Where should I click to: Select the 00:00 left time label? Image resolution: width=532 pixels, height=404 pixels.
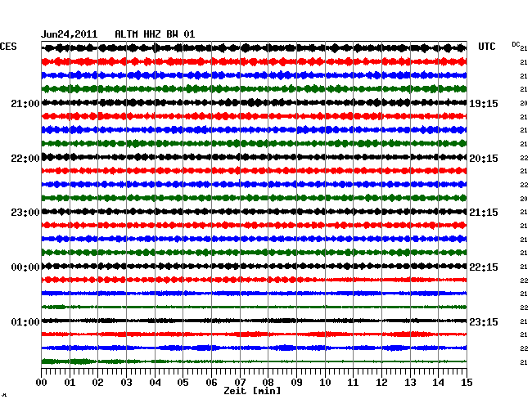(25, 267)
